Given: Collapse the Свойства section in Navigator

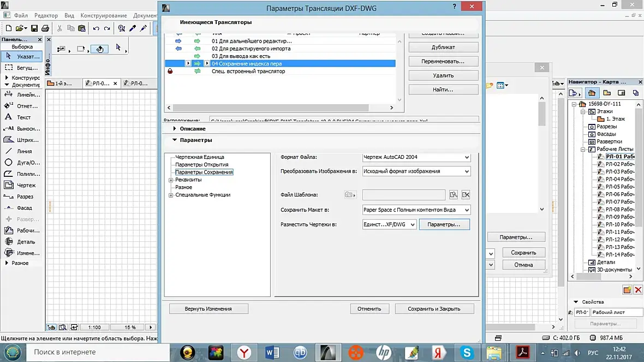Looking at the screenshot, I should click(x=576, y=301).
